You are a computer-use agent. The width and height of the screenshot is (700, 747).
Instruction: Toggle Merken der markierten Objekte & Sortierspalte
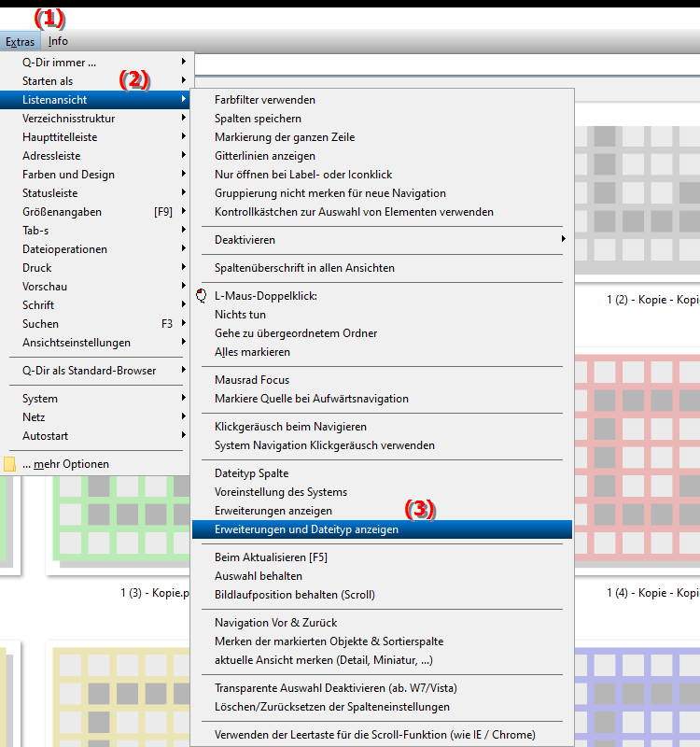(x=382, y=641)
